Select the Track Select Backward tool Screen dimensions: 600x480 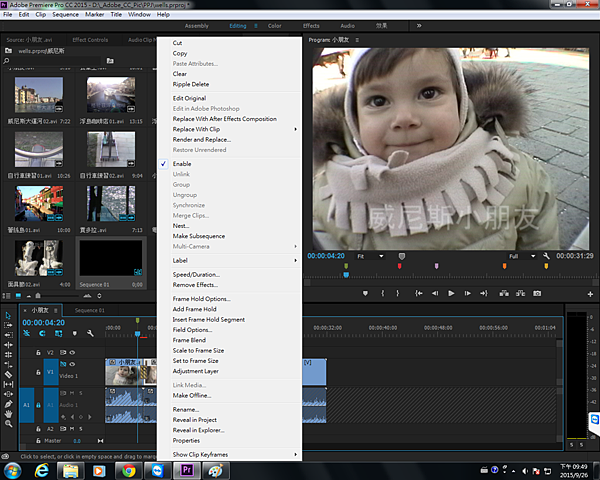click(8, 335)
